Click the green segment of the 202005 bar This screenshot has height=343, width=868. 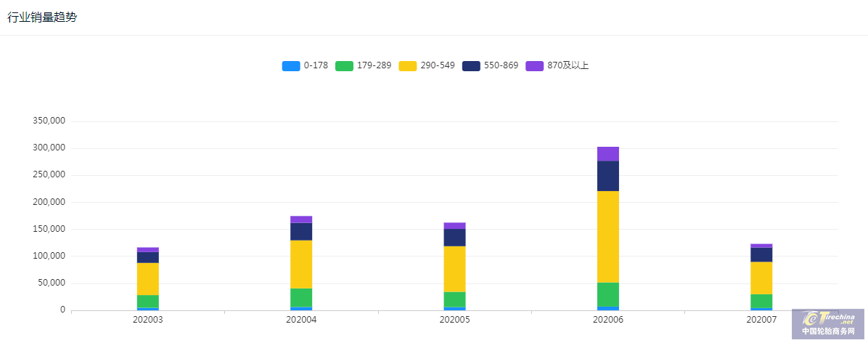pos(454,299)
